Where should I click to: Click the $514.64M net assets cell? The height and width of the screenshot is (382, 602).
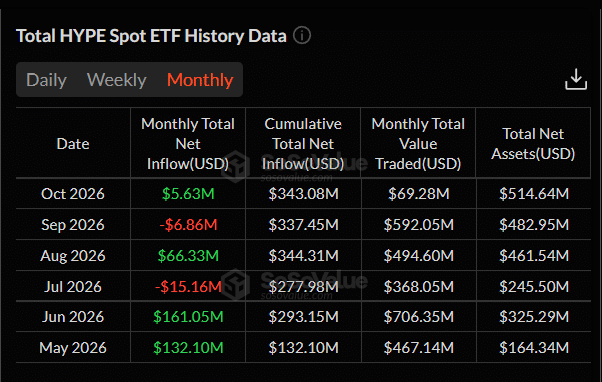tap(534, 194)
